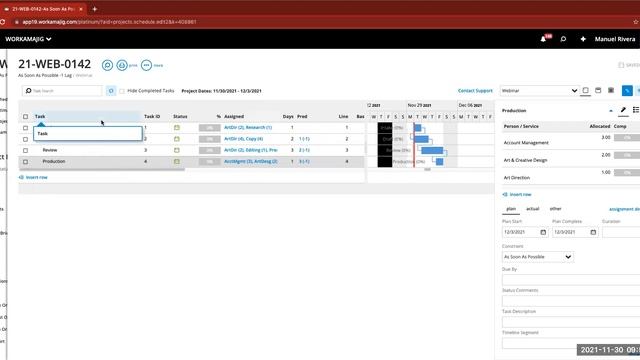Click the circular comment icon beside 21-WEB-0142
Screen dimensions: 640x360
point(107,65)
